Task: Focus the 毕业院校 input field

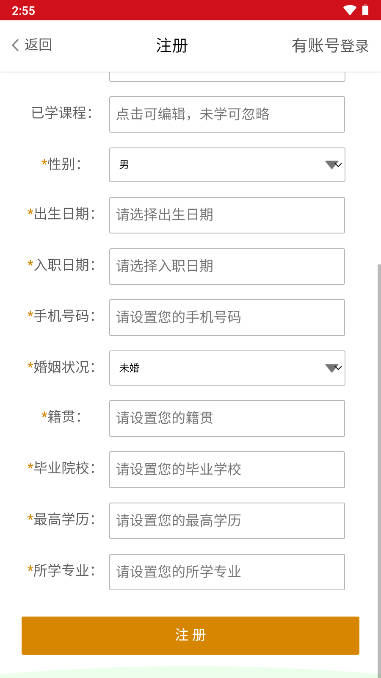Action: (227, 470)
